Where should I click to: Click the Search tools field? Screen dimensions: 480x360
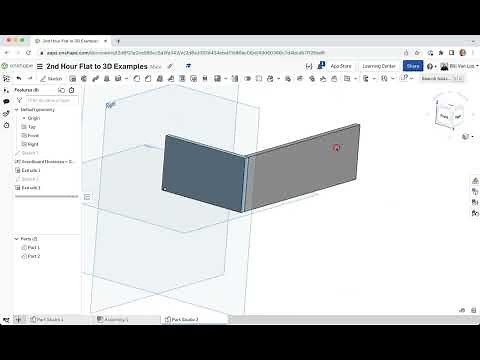[442, 78]
